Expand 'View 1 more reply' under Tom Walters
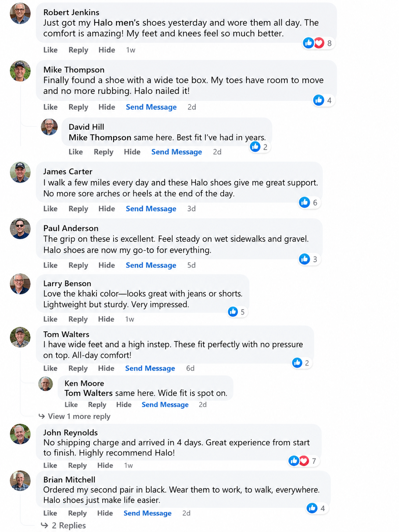Viewport: 399px width, 532px height. click(x=74, y=416)
